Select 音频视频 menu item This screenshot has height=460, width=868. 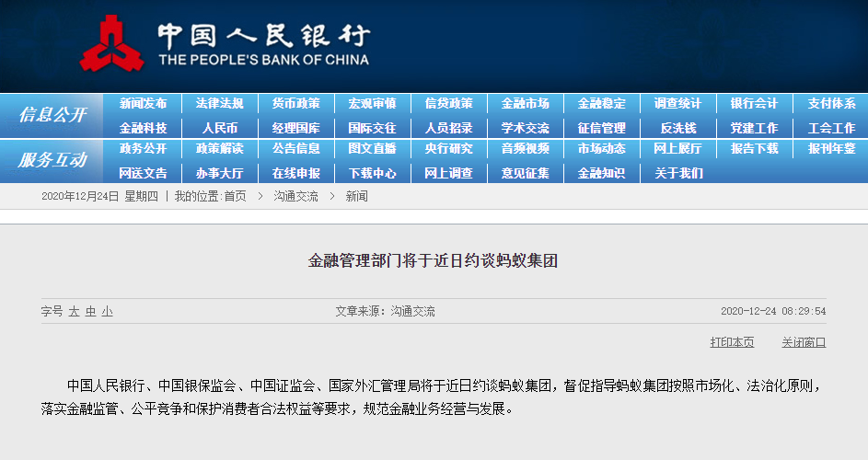coord(525,148)
